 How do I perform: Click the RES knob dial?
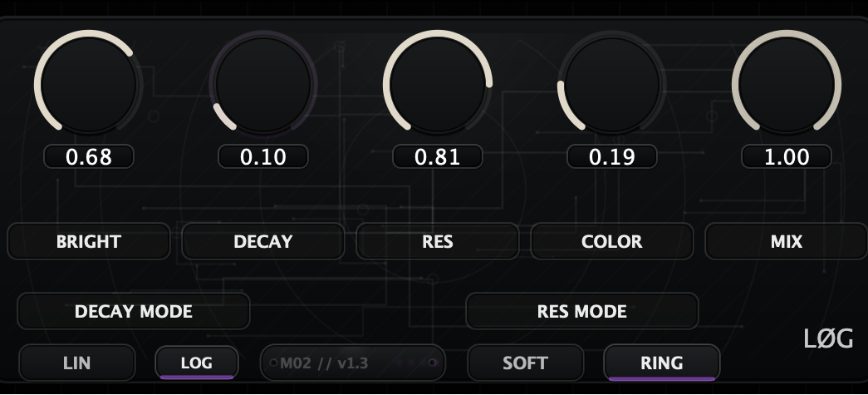437,84
